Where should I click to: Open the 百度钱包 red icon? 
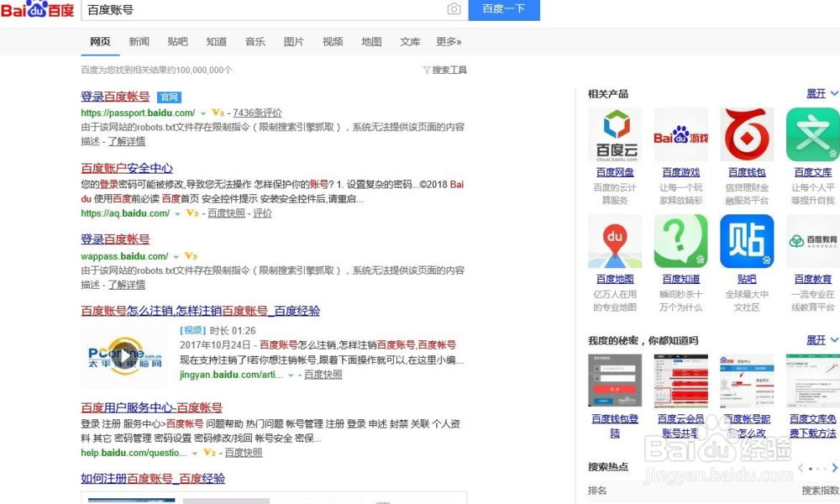click(x=747, y=134)
